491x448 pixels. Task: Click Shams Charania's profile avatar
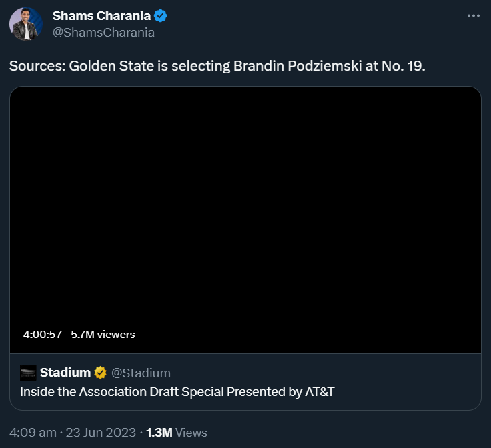click(x=26, y=24)
